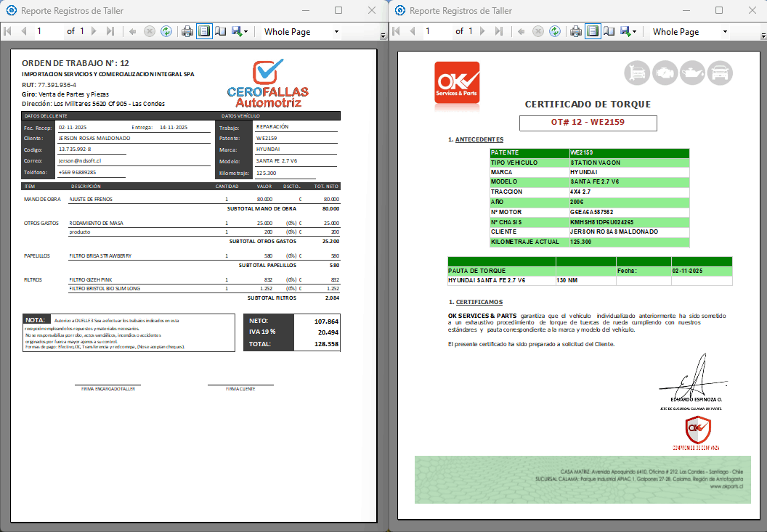Image resolution: width=767 pixels, height=532 pixels.
Task: Toggle Print Layout mode in left viewer
Action: point(204,31)
